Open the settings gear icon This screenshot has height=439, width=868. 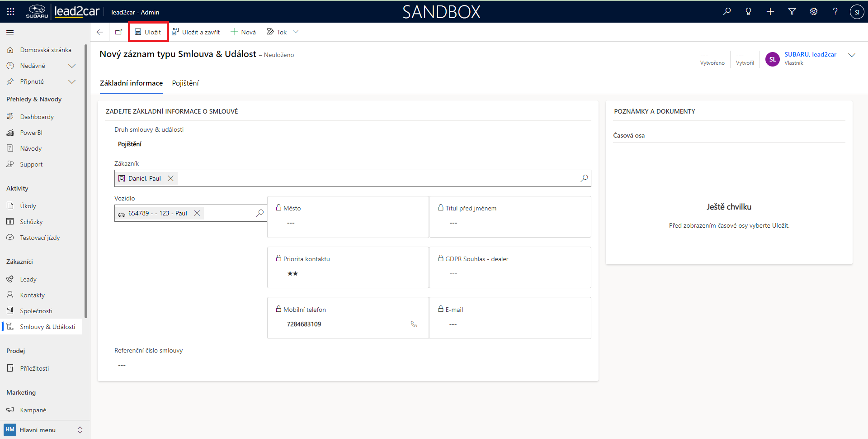814,12
